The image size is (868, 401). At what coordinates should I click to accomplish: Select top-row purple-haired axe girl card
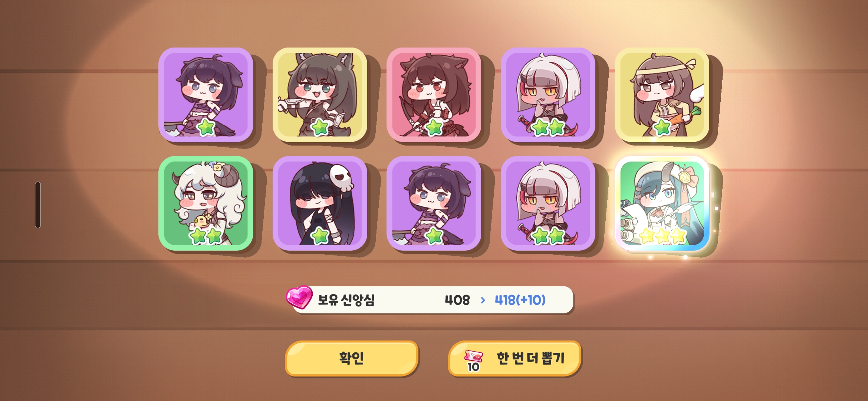(206, 95)
